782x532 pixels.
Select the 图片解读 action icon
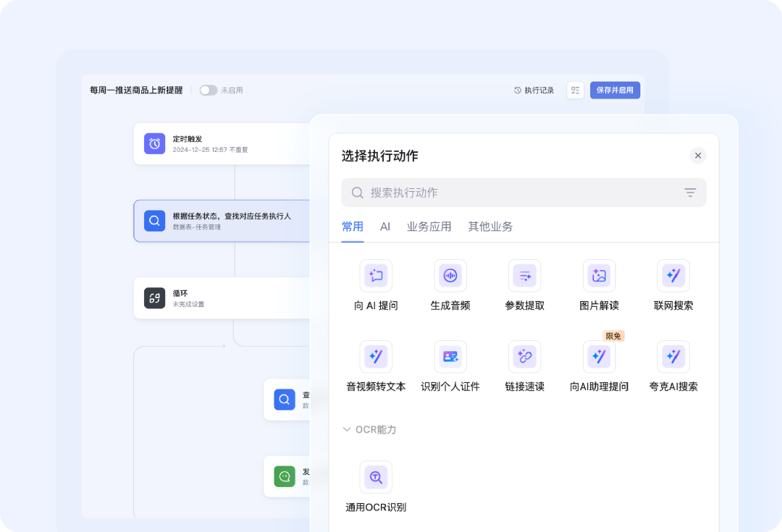(599, 275)
